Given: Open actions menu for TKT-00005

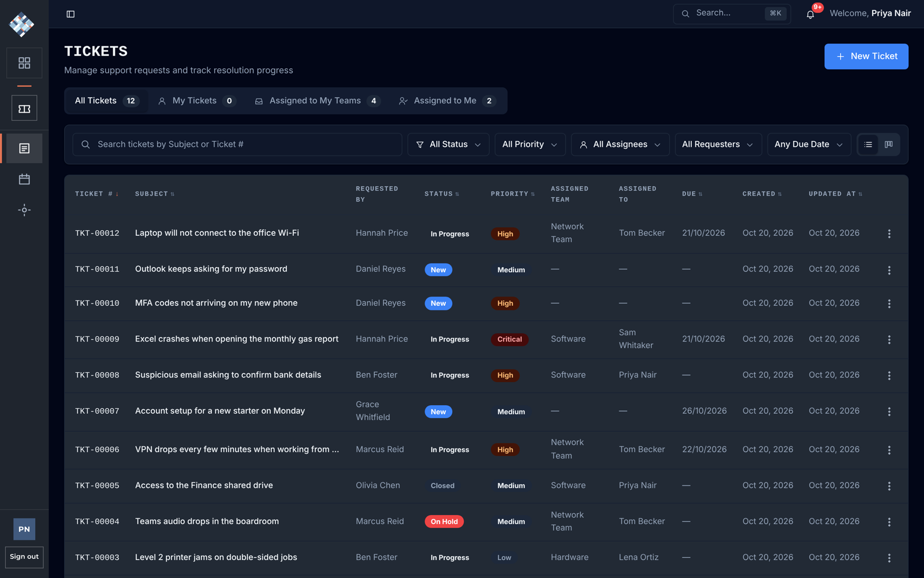Looking at the screenshot, I should [889, 486].
